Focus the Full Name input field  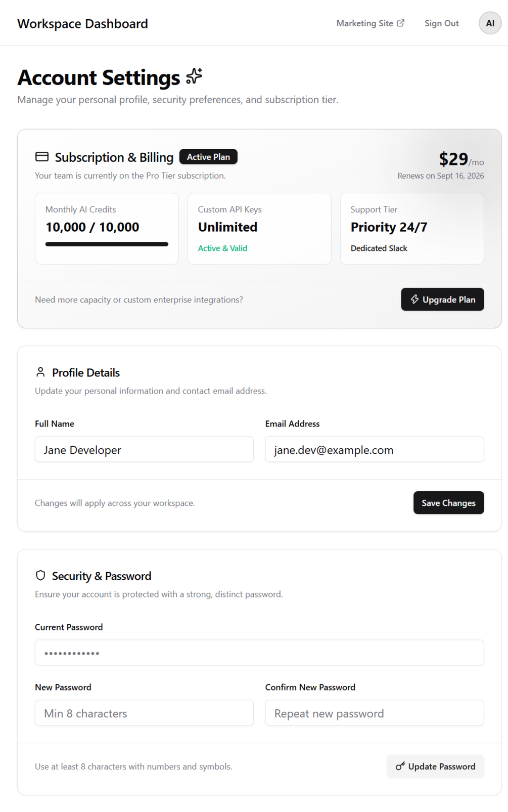tap(144, 449)
